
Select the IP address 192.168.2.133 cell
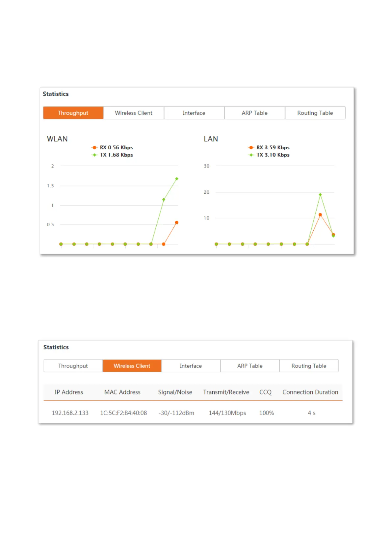pos(70,413)
